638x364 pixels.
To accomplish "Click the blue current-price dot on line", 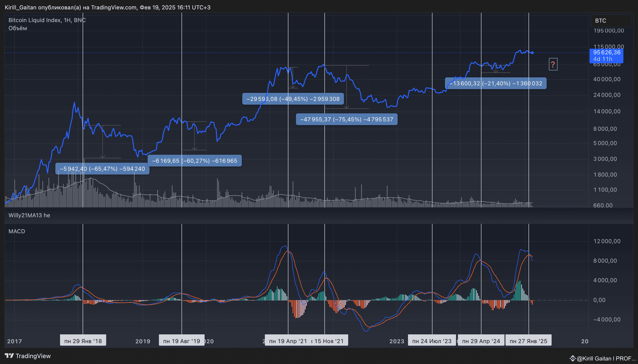I will tap(532, 53).
